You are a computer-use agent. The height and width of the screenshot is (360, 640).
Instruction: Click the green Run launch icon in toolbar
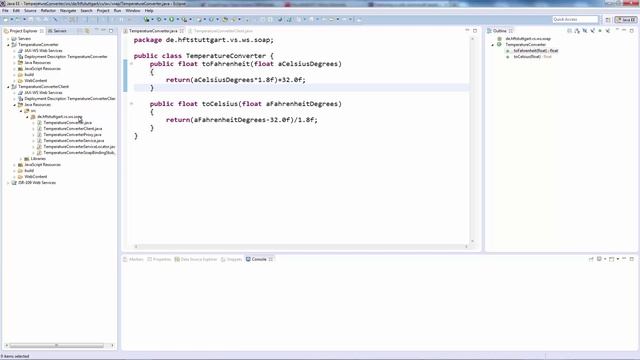(171, 20)
